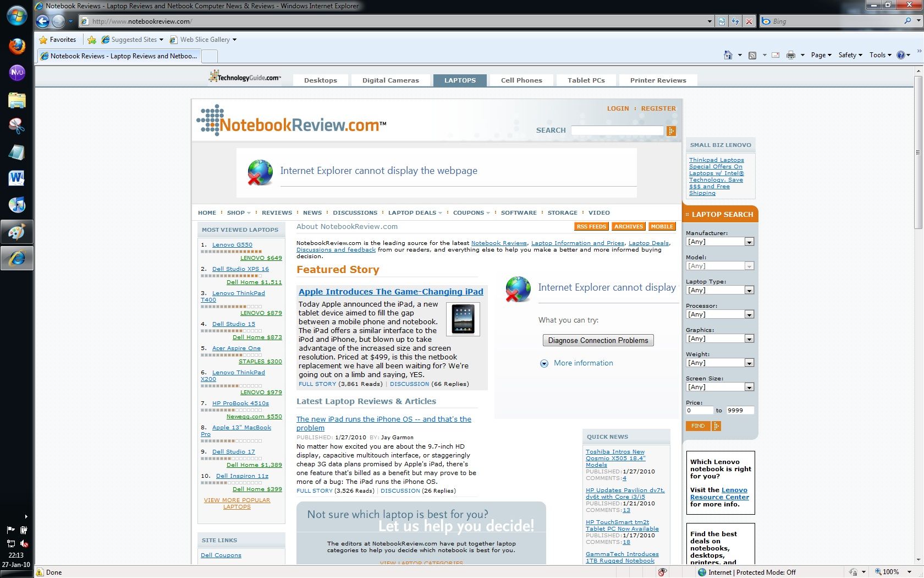Click the Diagnose Connection Problems button
This screenshot has width=924, height=578.
pyautogui.click(x=598, y=341)
